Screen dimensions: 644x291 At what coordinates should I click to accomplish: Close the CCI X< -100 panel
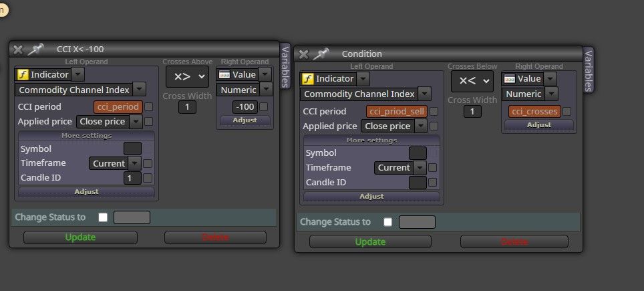(x=17, y=50)
